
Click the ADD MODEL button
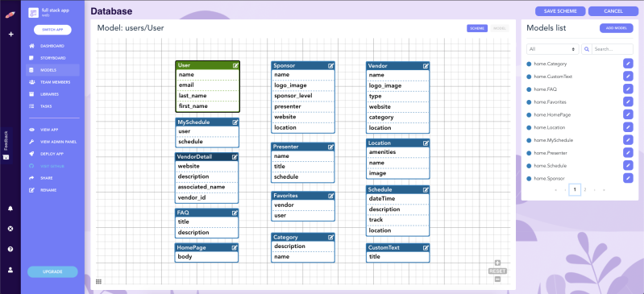tap(616, 28)
